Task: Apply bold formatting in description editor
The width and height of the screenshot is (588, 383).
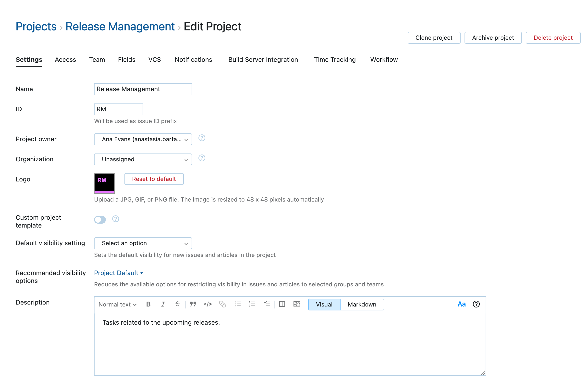Action: [x=148, y=304]
